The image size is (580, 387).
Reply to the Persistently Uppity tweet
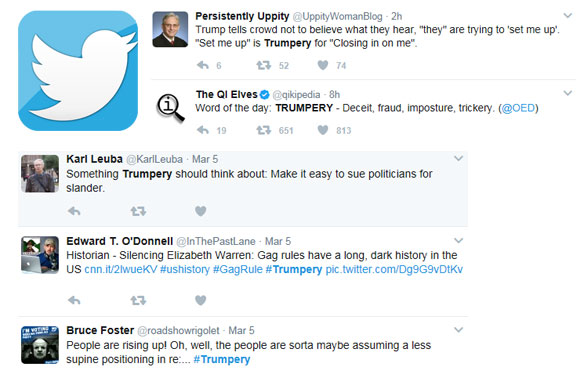pyautogui.click(x=203, y=65)
